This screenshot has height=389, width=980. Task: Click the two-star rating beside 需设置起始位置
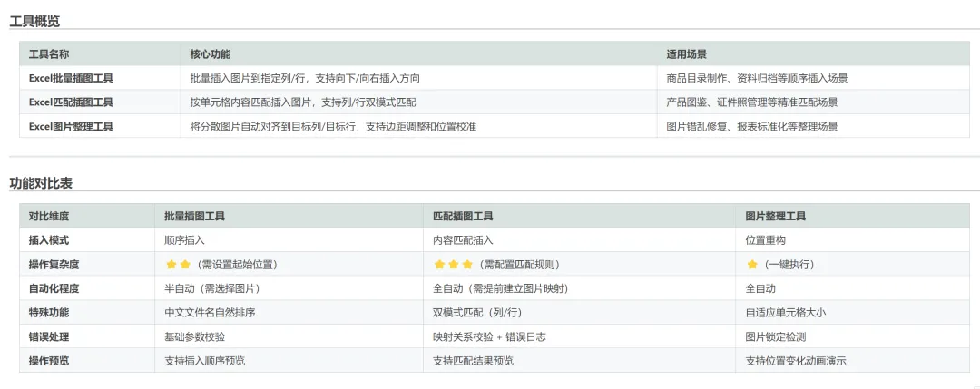pos(178,264)
